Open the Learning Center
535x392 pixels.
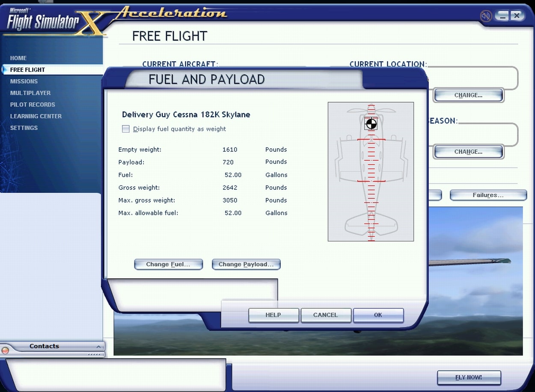(36, 116)
